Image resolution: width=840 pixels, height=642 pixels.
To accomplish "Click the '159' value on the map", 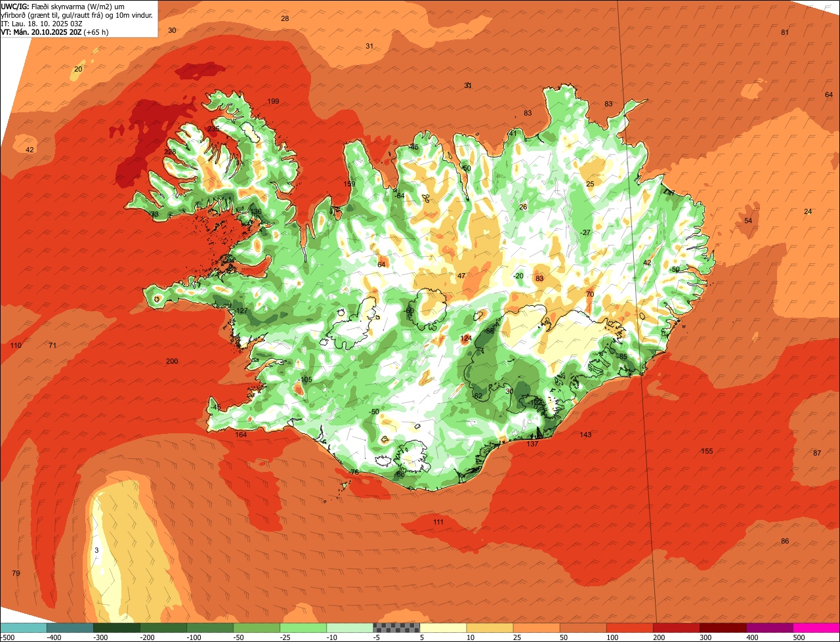I will pos(349,184).
